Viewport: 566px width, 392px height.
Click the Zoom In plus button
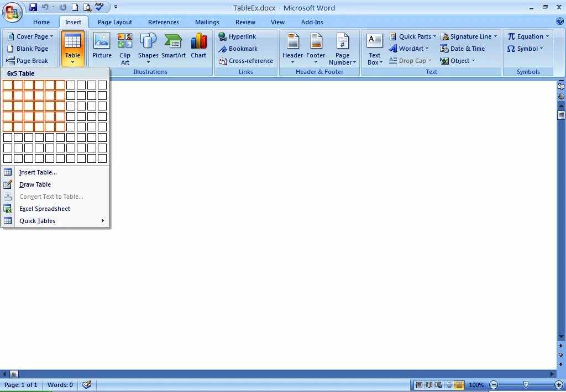558,385
